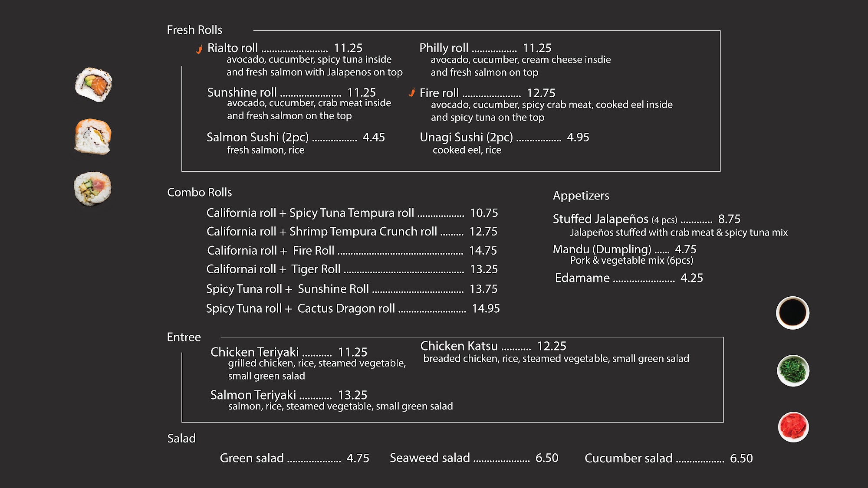Screen dimensions: 868x488
Task: Click the soy sauce bowl icon
Action: pos(792,313)
